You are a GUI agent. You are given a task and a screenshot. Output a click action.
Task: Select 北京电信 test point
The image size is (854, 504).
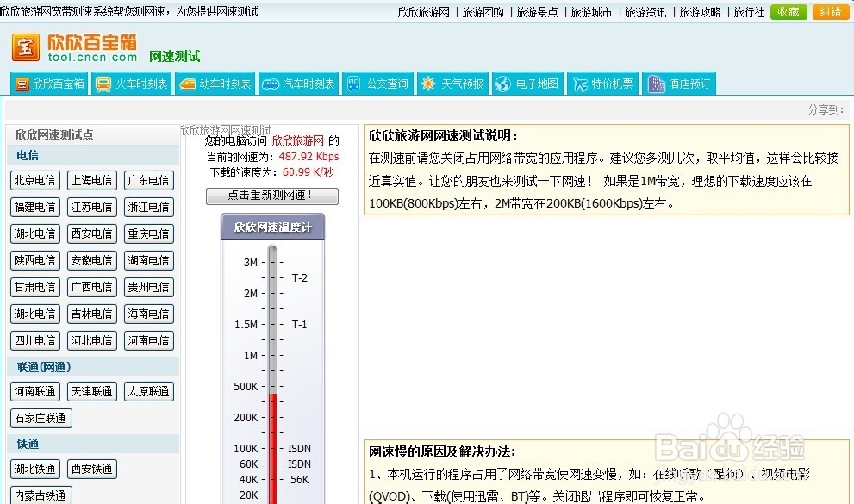click(x=34, y=180)
